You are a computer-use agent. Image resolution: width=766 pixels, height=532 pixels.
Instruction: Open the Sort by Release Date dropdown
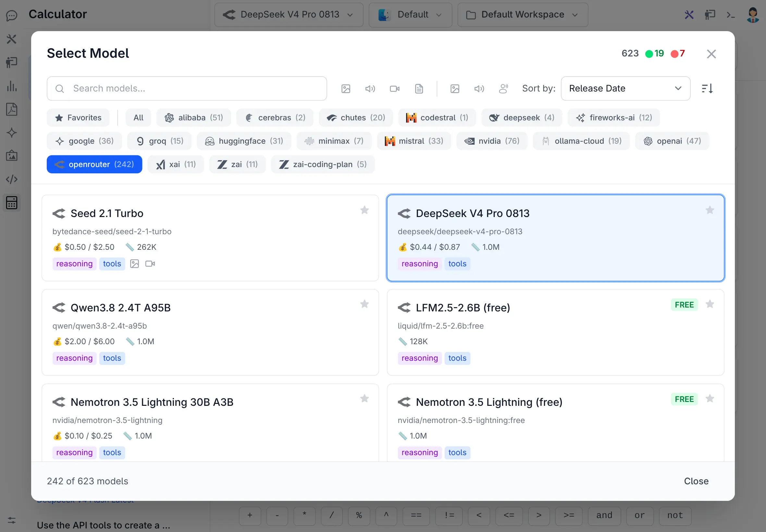click(x=625, y=89)
